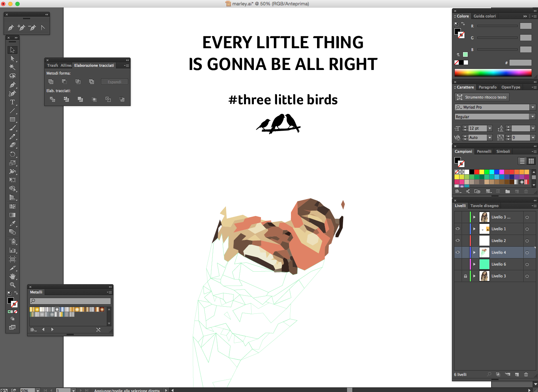The height and width of the screenshot is (392, 538).
Task: Select the Scale tool
Action: 12,163
